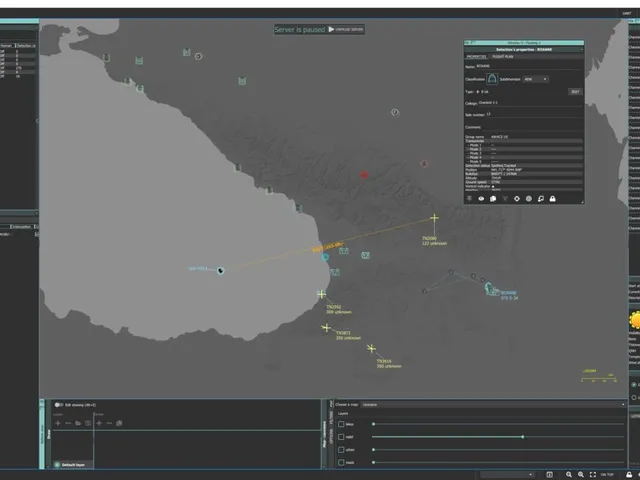
Task: Remove layer with the first minus icon
Action: [68, 423]
